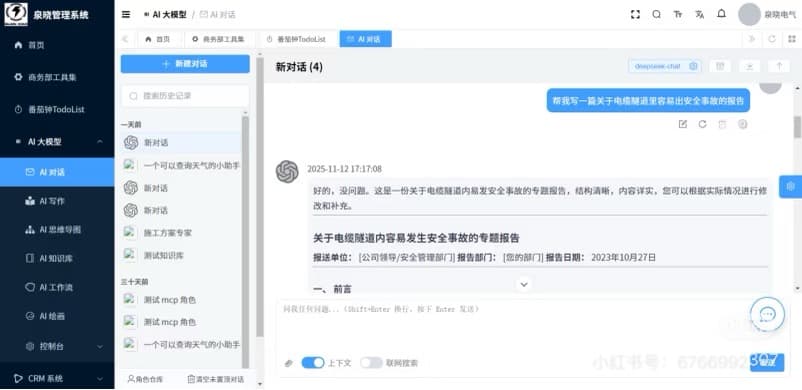Toggle the 上下文 context switch
The width and height of the screenshot is (802, 390).
(x=313, y=363)
